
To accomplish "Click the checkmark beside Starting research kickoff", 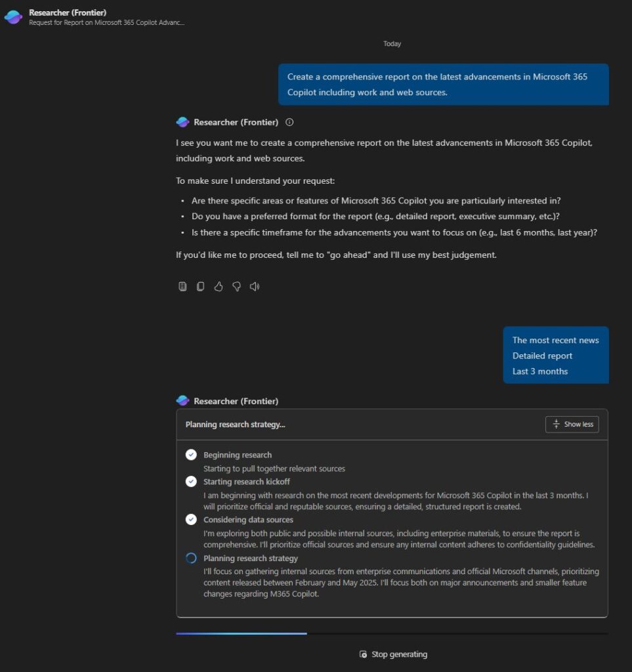I will [191, 482].
